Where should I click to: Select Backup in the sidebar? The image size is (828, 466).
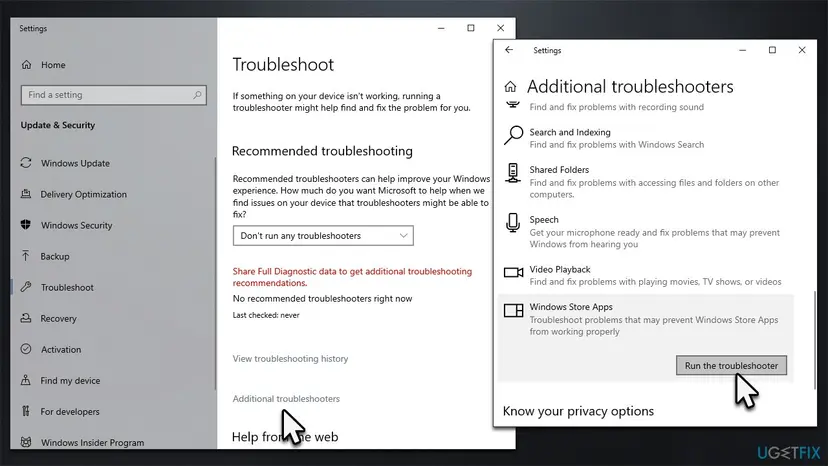tap(55, 256)
